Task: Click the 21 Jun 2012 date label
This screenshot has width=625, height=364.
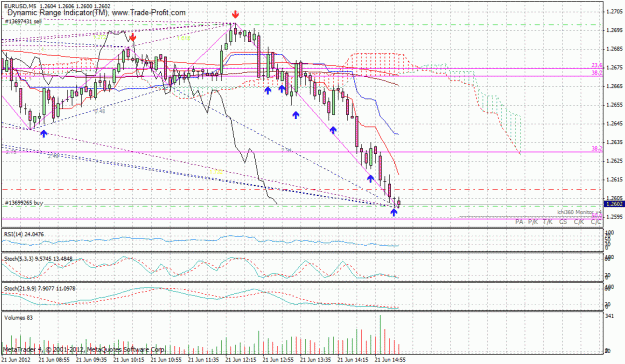Action: click(15, 360)
